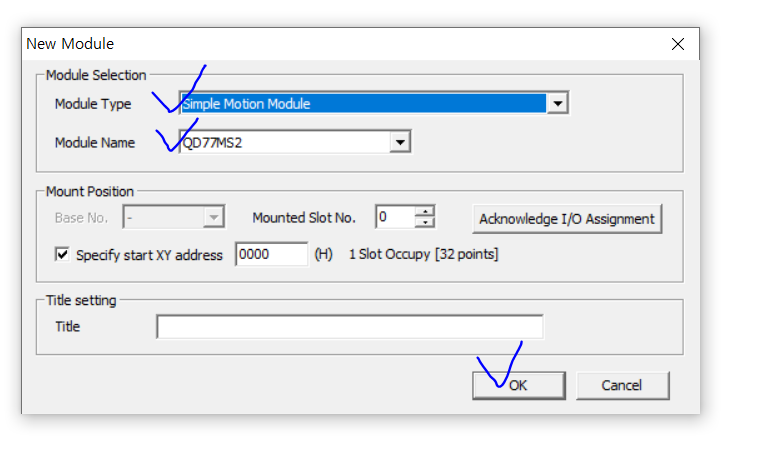Click the '1 Slot Occupy [32 points]' text
Screen dimensions: 763x456
pyautogui.click(x=423, y=254)
